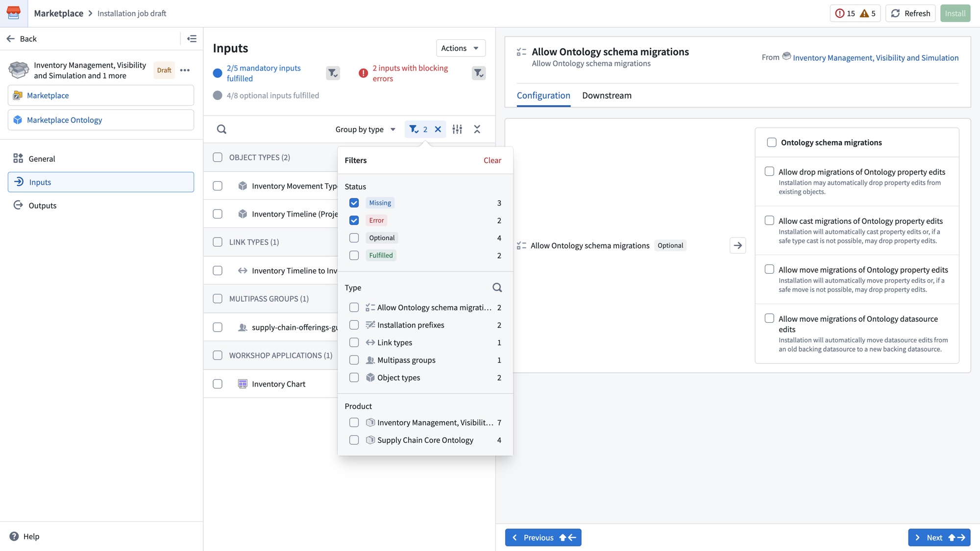Switch to the Downstream tab
980x551 pixels.
click(x=607, y=96)
